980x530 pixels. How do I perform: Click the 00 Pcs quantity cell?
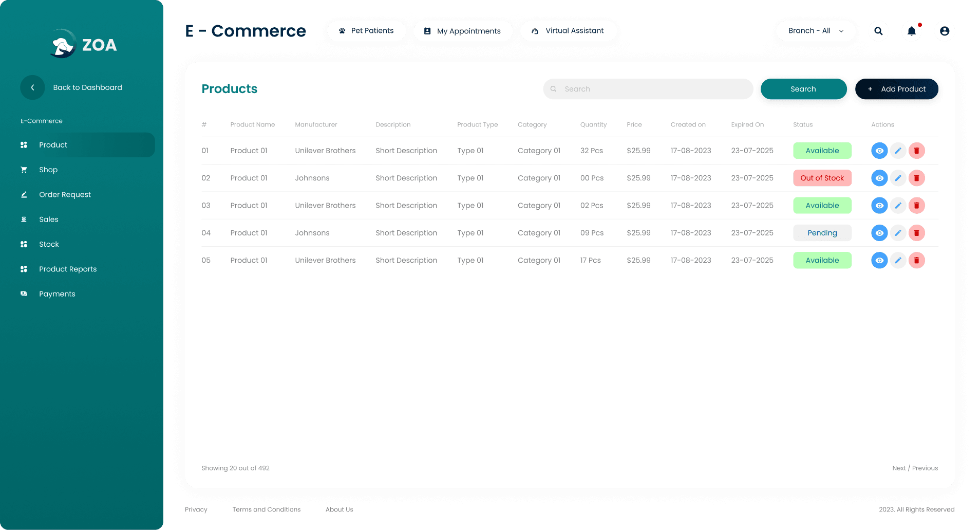coord(592,178)
